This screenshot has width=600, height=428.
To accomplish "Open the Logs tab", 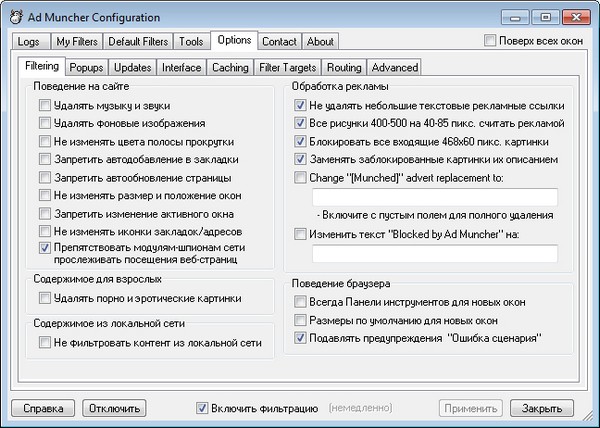I will point(29,42).
